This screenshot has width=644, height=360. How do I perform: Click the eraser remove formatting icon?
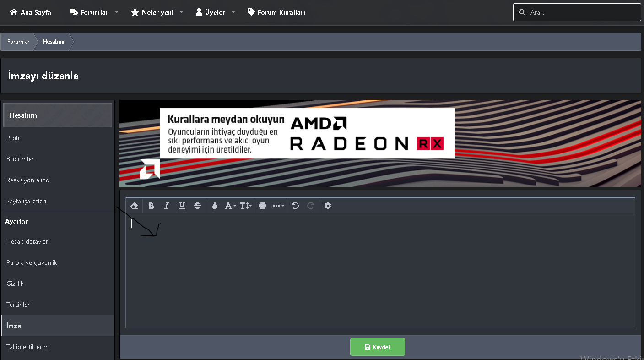134,206
